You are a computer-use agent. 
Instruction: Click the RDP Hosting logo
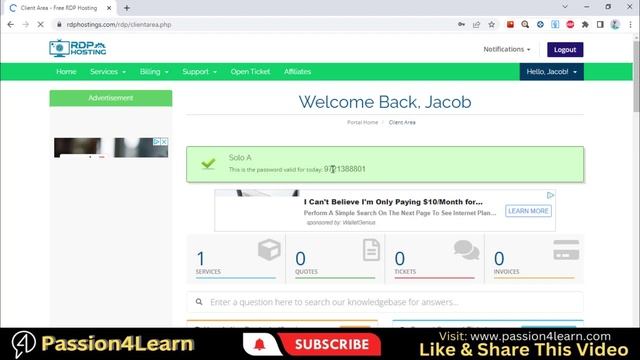[78, 48]
